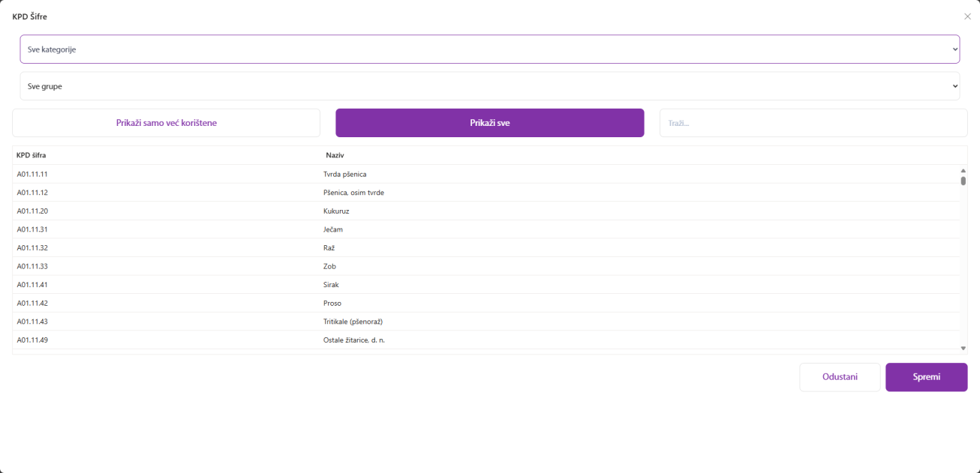Sort by KPD šifra column header
980x473 pixels.
coord(32,155)
